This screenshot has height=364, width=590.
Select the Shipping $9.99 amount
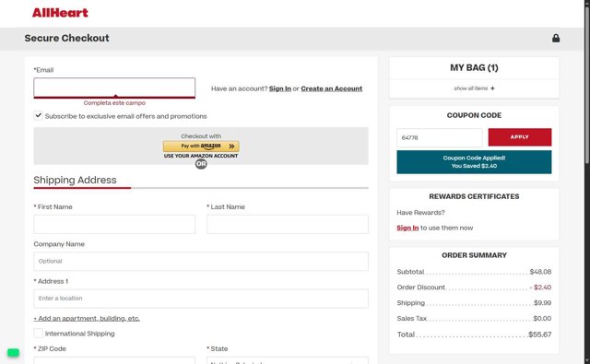click(542, 302)
